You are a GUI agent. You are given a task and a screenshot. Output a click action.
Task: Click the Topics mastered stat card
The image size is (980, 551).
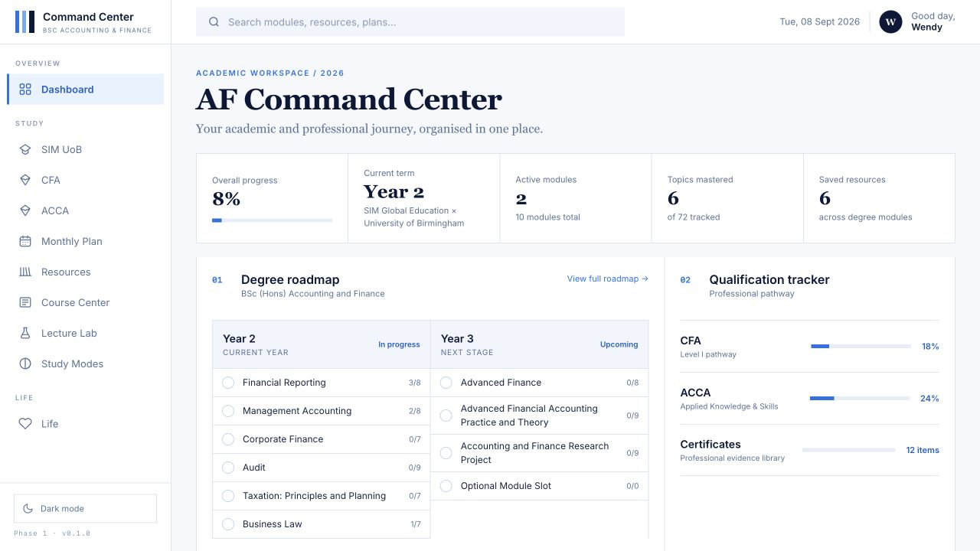point(727,198)
